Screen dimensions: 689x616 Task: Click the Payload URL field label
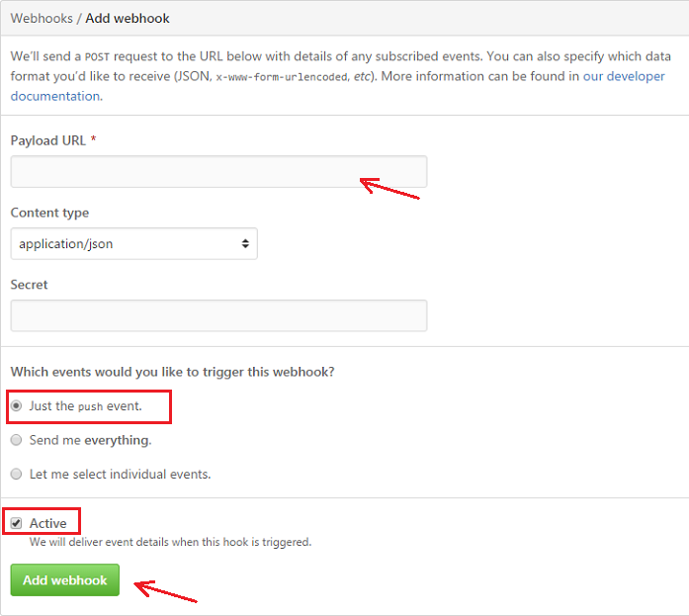(47, 140)
